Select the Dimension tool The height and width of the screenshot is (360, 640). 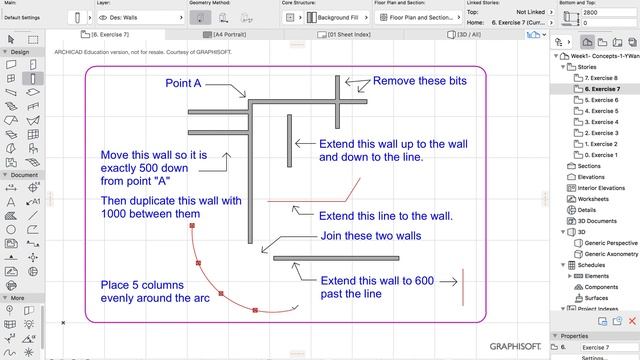11,188
